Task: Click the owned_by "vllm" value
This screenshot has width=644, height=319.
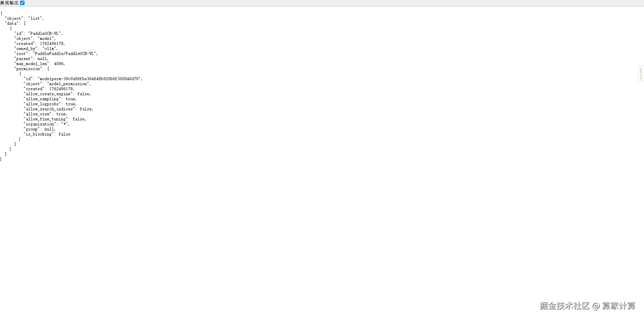Action: coord(49,49)
